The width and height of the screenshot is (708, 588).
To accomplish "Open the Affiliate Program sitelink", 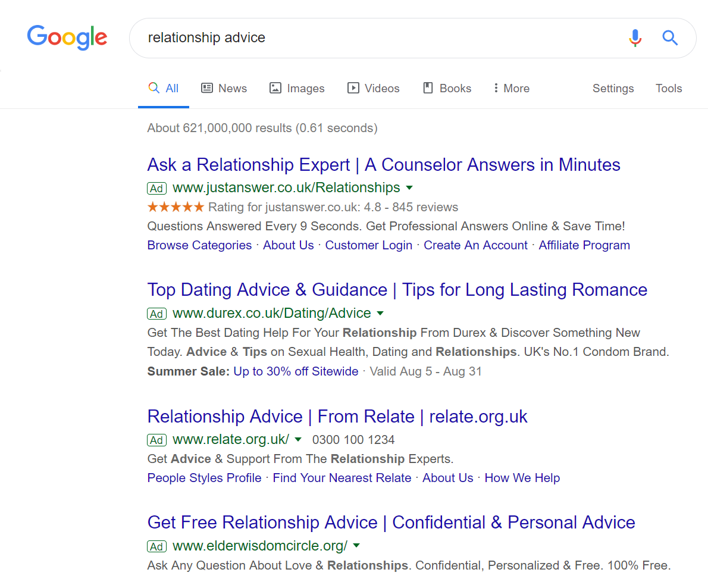I will 584,245.
